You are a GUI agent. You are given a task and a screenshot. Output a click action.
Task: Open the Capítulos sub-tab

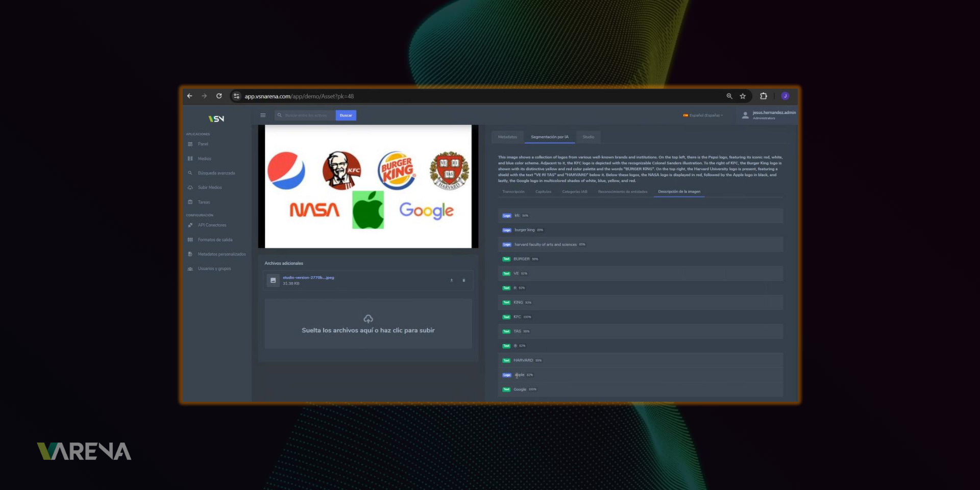click(x=543, y=192)
